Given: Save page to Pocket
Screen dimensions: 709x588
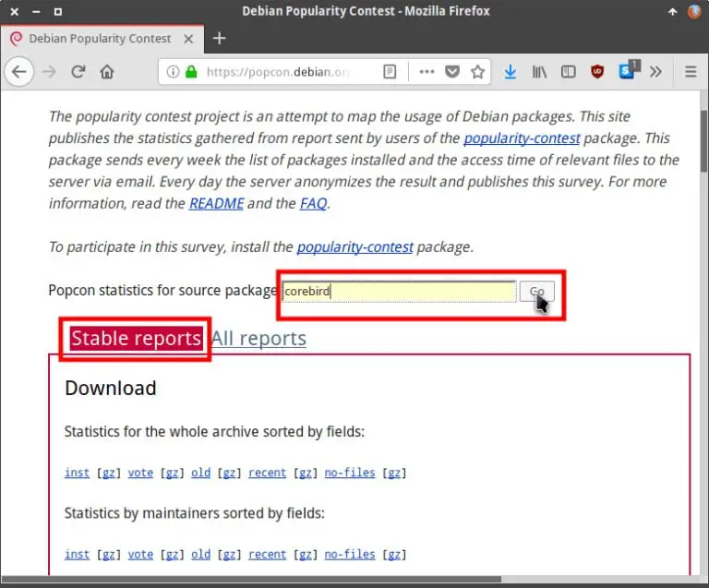Looking at the screenshot, I should tap(452, 71).
